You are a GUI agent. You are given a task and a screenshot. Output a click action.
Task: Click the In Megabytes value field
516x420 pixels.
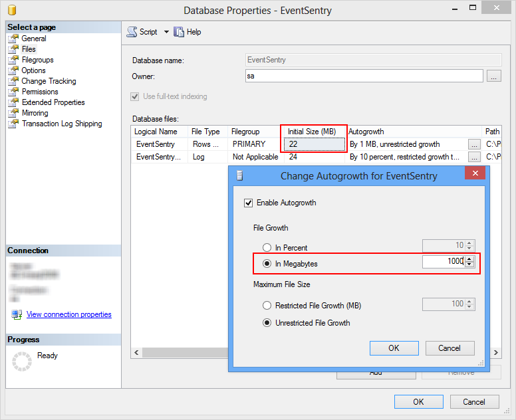[444, 261]
